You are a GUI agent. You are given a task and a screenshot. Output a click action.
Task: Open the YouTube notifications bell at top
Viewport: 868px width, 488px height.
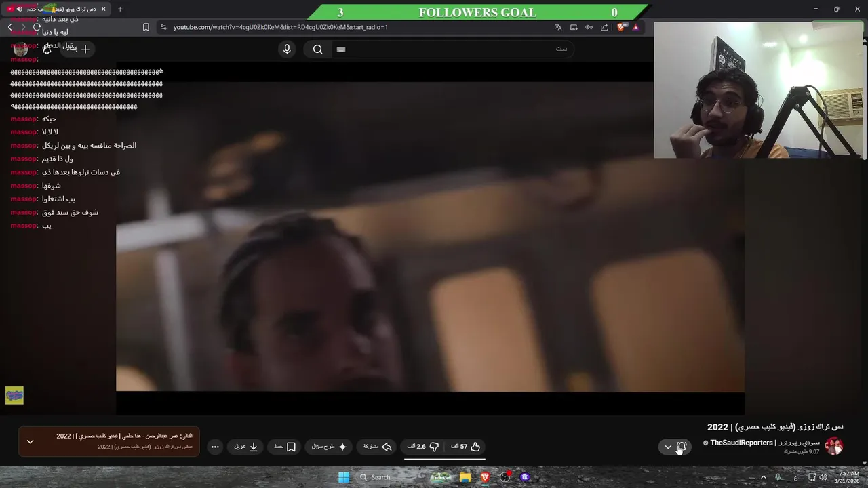[x=47, y=49]
